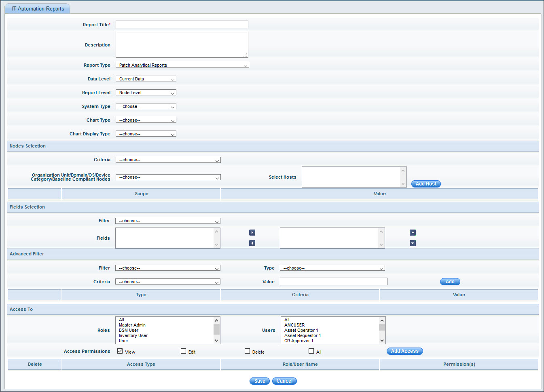The height and width of the screenshot is (392, 544).
Task: Click the move-down arrow for selected fields
Action: [x=413, y=243]
